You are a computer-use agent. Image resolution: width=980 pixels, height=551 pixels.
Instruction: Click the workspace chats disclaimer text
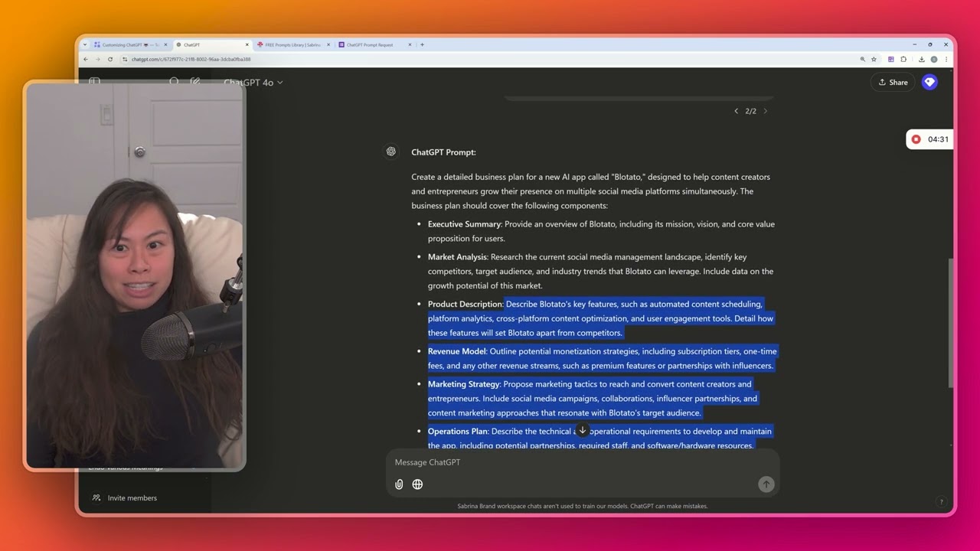pos(582,506)
